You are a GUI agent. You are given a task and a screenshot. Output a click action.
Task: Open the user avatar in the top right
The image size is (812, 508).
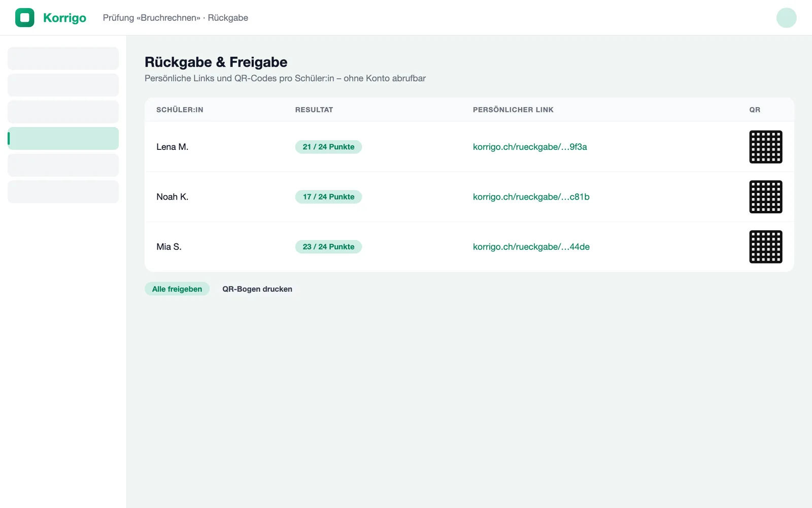tap(786, 18)
